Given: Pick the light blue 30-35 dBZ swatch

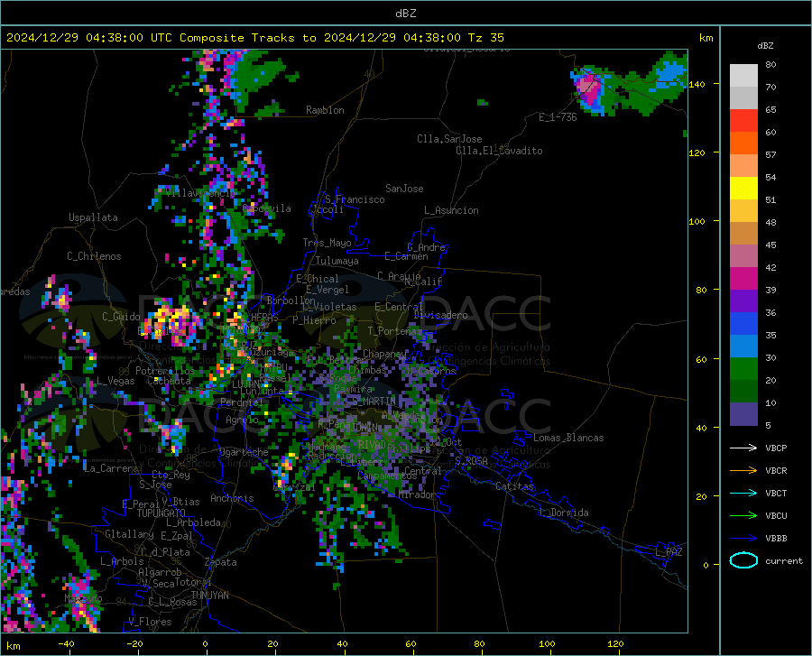Looking at the screenshot, I should coord(743,346).
